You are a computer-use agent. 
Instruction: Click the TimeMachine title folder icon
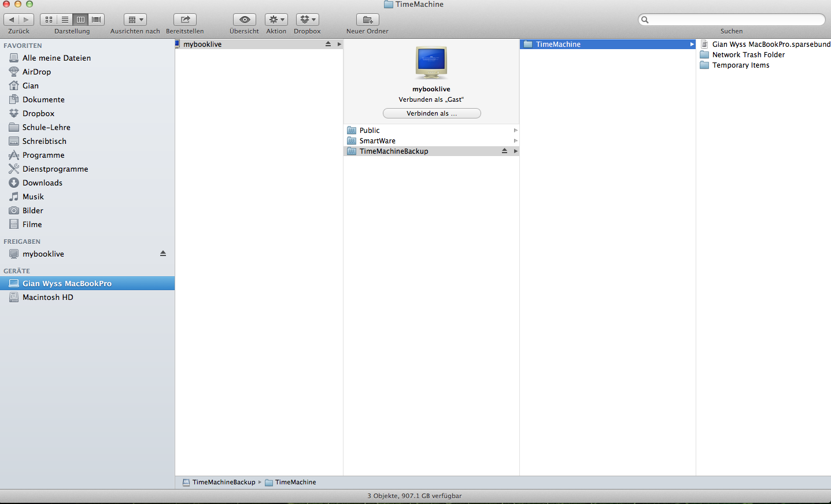[x=389, y=4]
